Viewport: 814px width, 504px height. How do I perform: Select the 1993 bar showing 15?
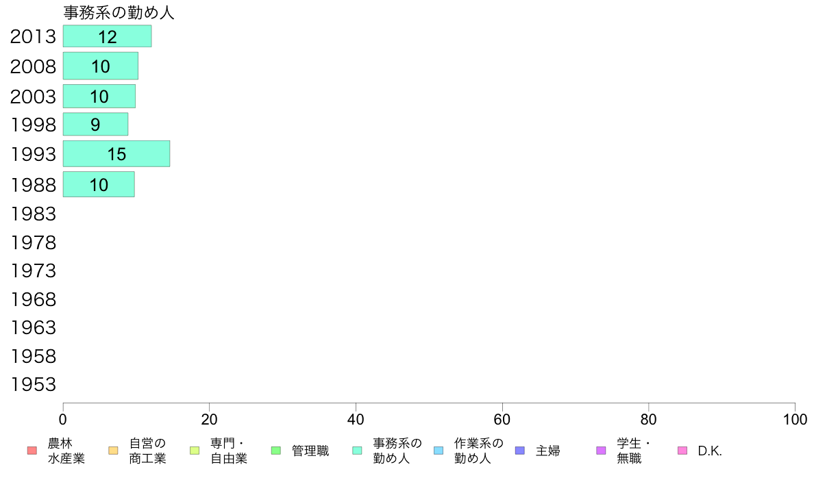pos(116,153)
